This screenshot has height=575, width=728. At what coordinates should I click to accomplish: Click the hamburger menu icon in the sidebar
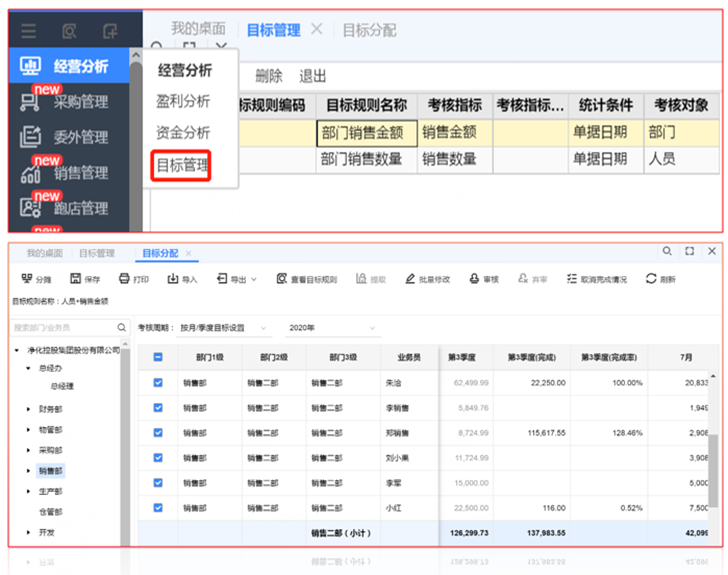coord(29,31)
